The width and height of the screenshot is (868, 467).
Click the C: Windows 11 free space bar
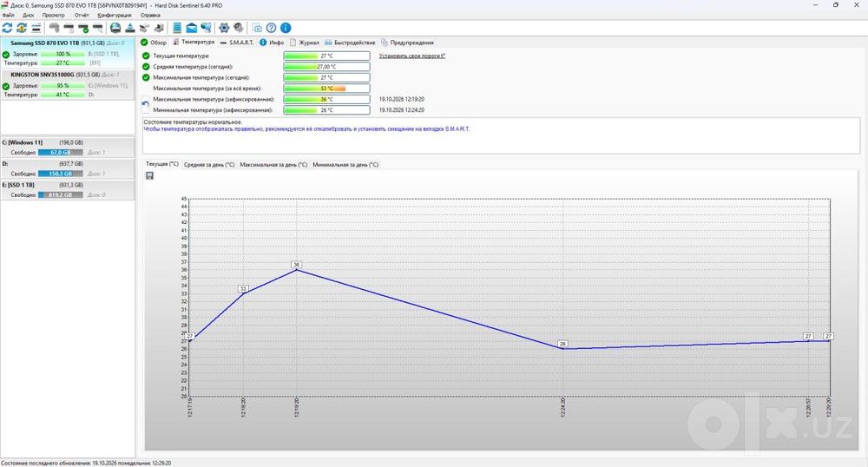click(61, 152)
